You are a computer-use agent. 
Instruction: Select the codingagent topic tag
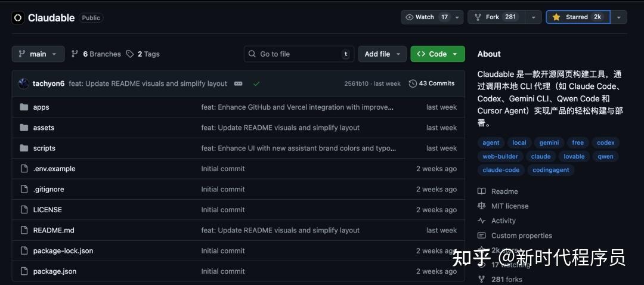(551, 170)
